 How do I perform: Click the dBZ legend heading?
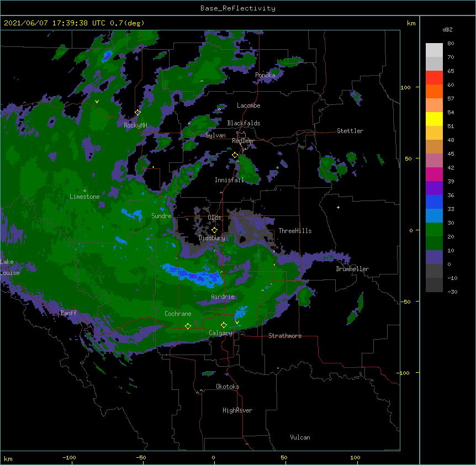pyautogui.click(x=447, y=29)
